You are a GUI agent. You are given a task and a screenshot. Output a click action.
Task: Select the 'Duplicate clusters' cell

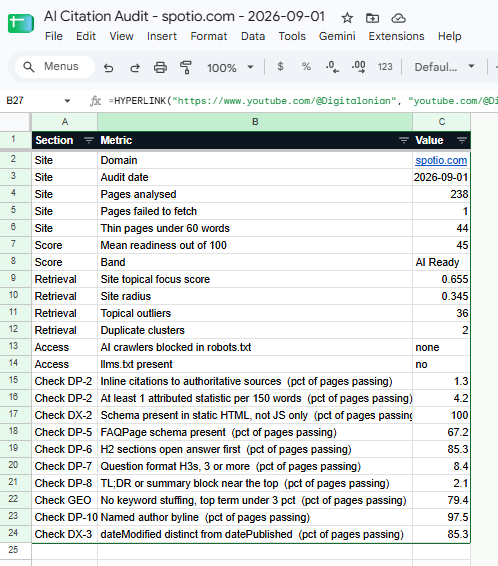[x=255, y=330]
